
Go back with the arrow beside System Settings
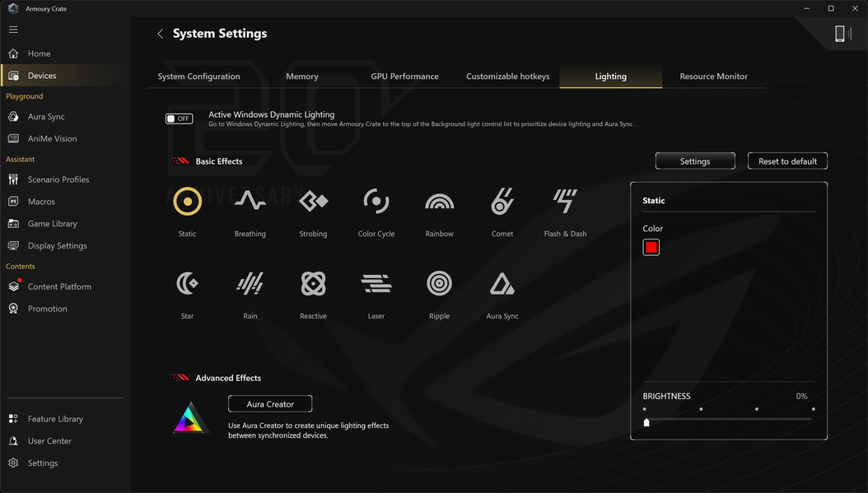pyautogui.click(x=160, y=34)
